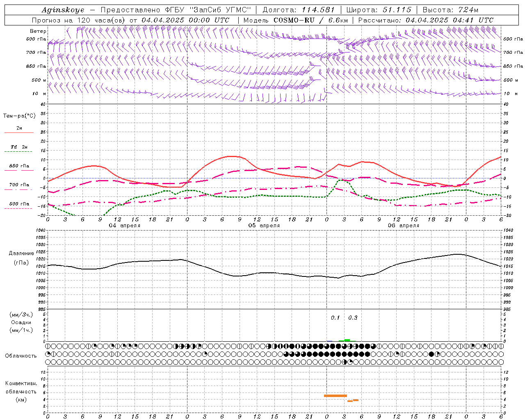Click the forecast start time 04.04.2025 00:00 UTC
This screenshot has height=420, width=525.
tap(185, 20)
